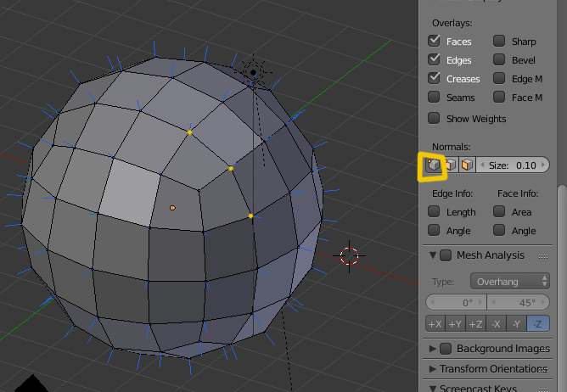Uncheck the Edges overlay checkbox
The image size is (567, 392).
coord(434,59)
